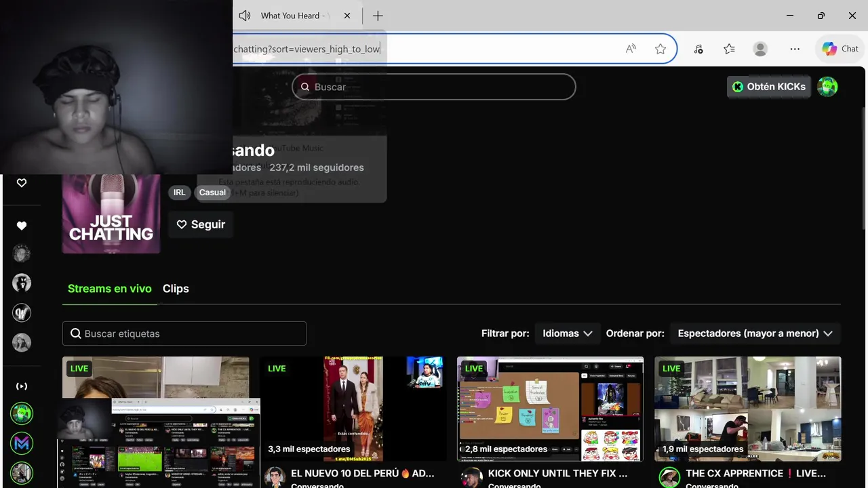
Task: Click the 3,3 mil espectadores label
Action: tap(309, 449)
